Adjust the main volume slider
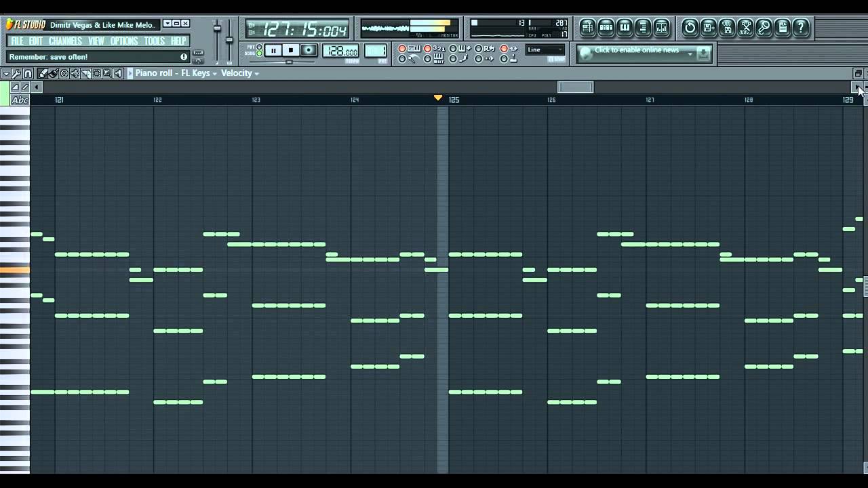This screenshot has width=868, height=488. coord(218,28)
